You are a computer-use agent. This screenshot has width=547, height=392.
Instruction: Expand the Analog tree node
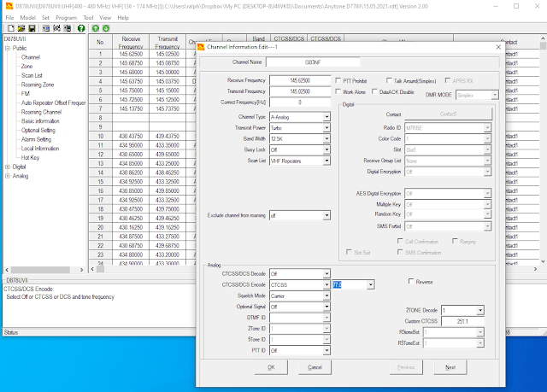click(8, 176)
